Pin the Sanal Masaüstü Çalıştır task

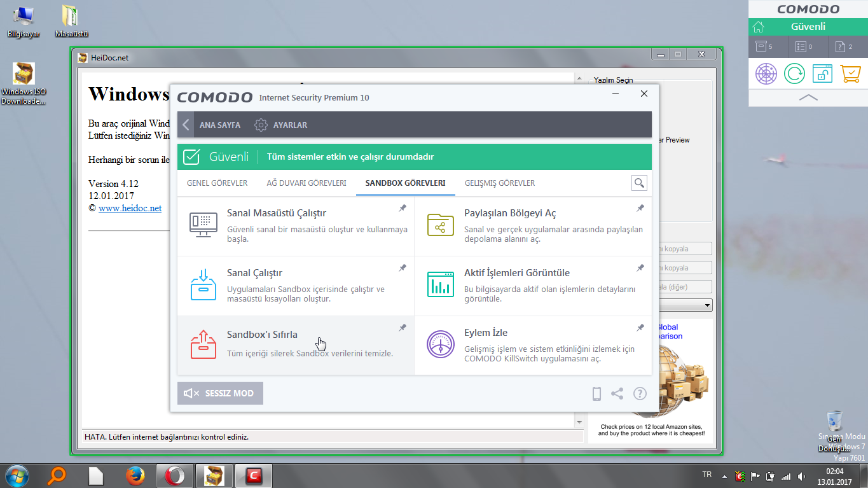click(403, 208)
